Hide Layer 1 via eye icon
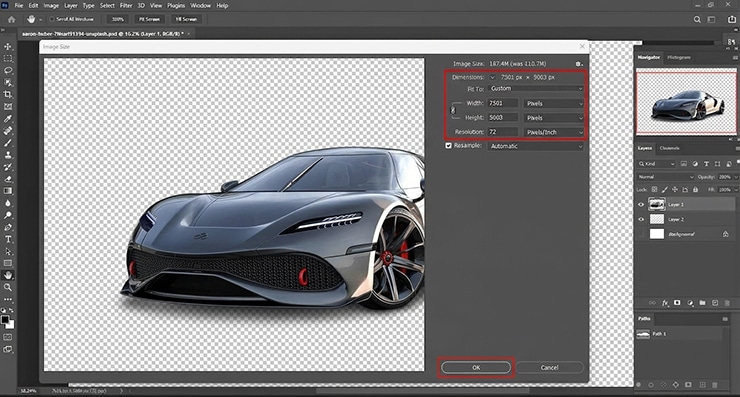 pos(641,205)
